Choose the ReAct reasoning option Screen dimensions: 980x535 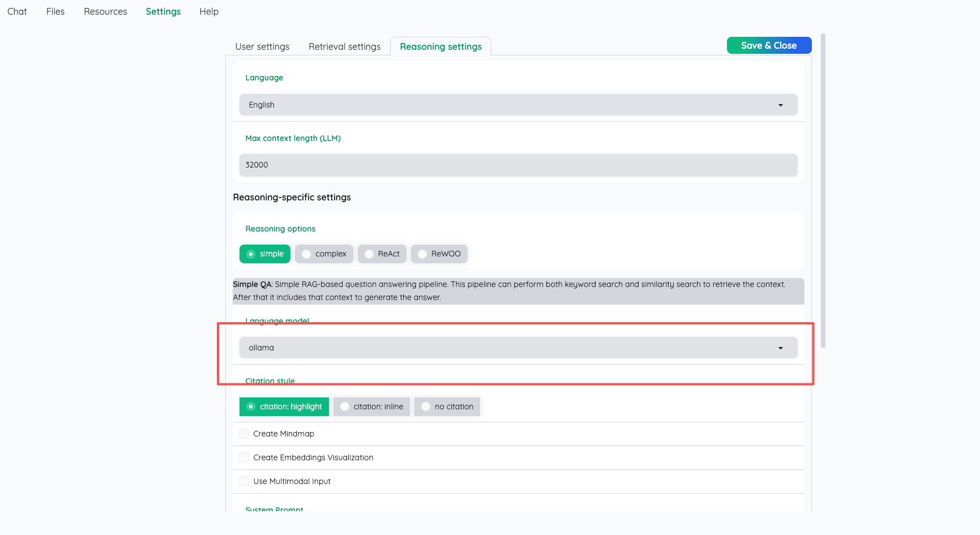[382, 254]
